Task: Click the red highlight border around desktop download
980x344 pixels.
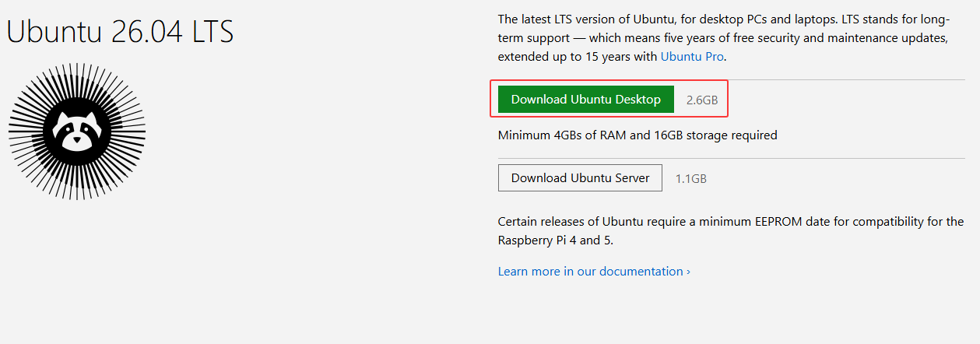Action: click(x=609, y=80)
